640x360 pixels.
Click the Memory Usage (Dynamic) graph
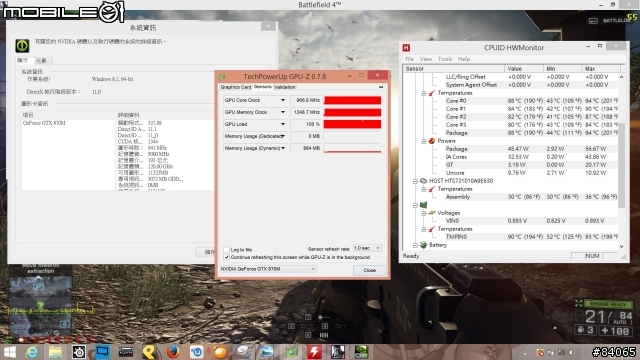[x=352, y=148]
